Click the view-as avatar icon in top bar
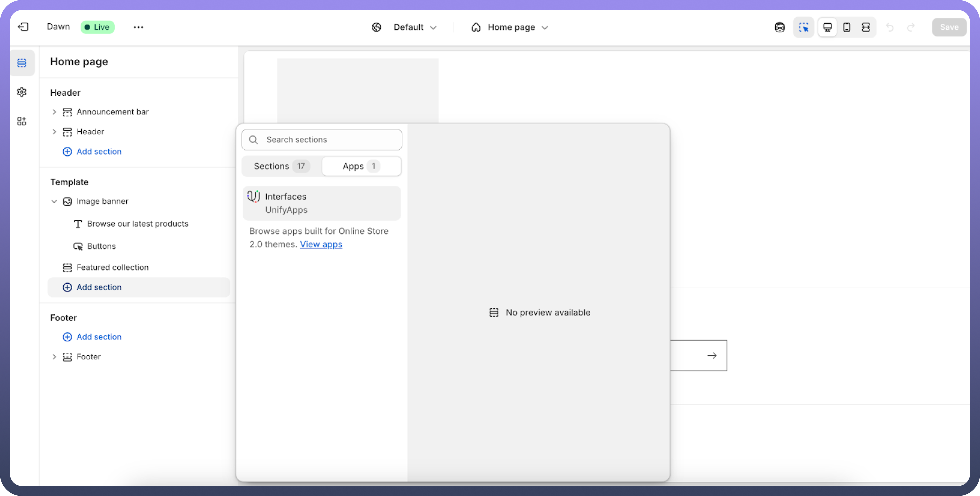The height and width of the screenshot is (496, 980). (779, 27)
